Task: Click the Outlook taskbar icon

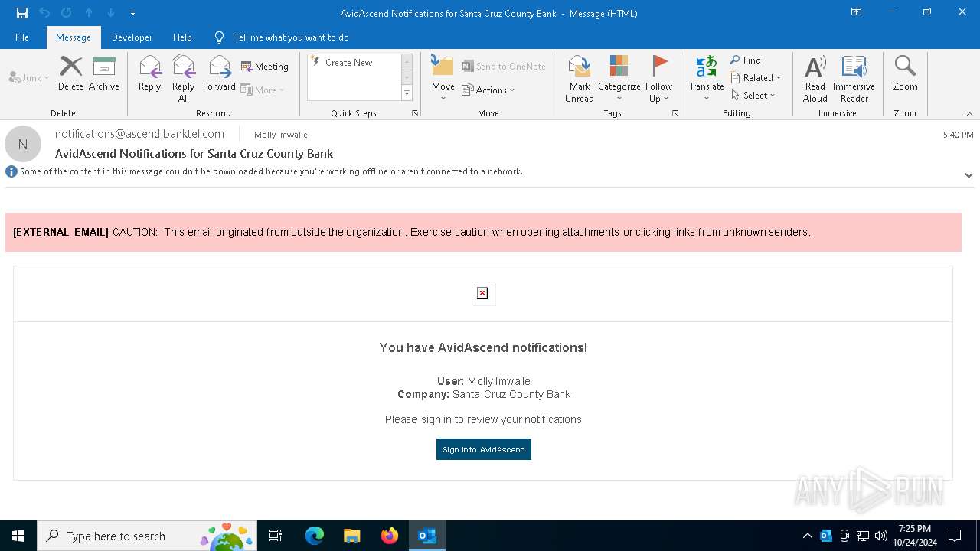Action: pos(427,536)
